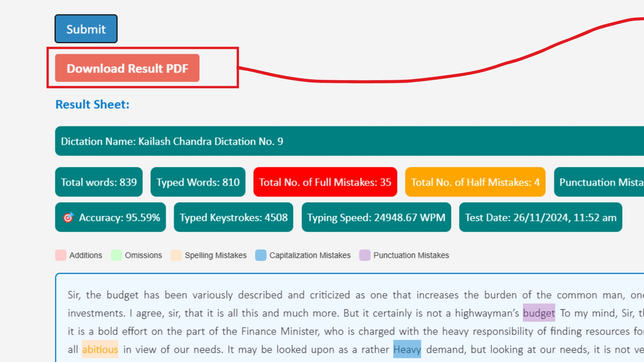Click the Capitalization Mistakes legend swatch
This screenshot has height=362, width=644.
(x=261, y=255)
